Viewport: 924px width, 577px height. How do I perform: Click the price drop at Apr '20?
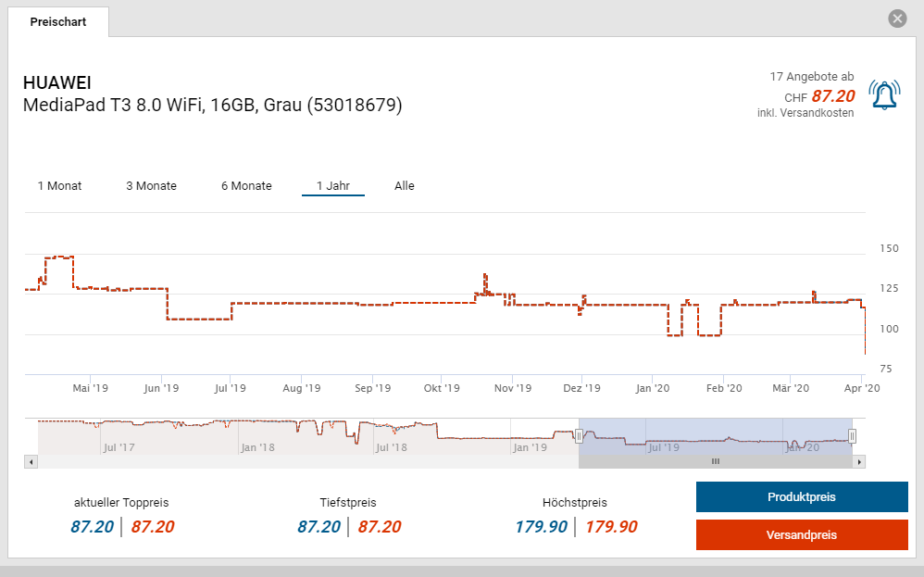tap(864, 333)
